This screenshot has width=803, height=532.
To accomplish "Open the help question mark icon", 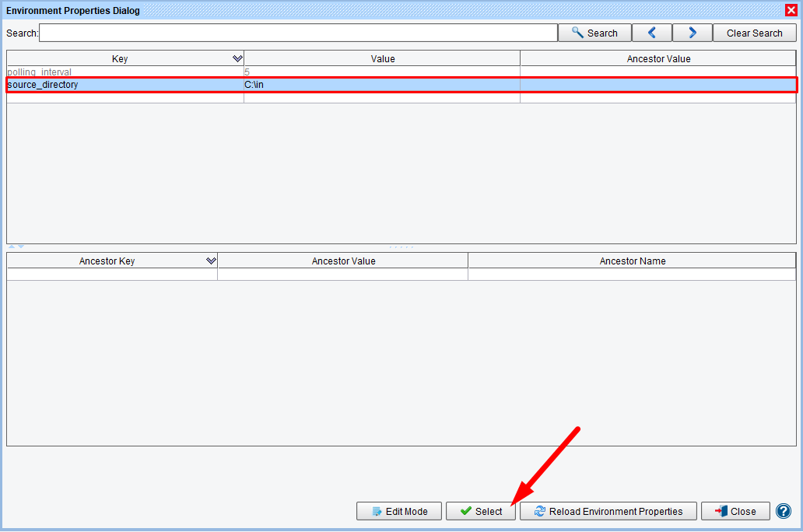I will [784, 511].
